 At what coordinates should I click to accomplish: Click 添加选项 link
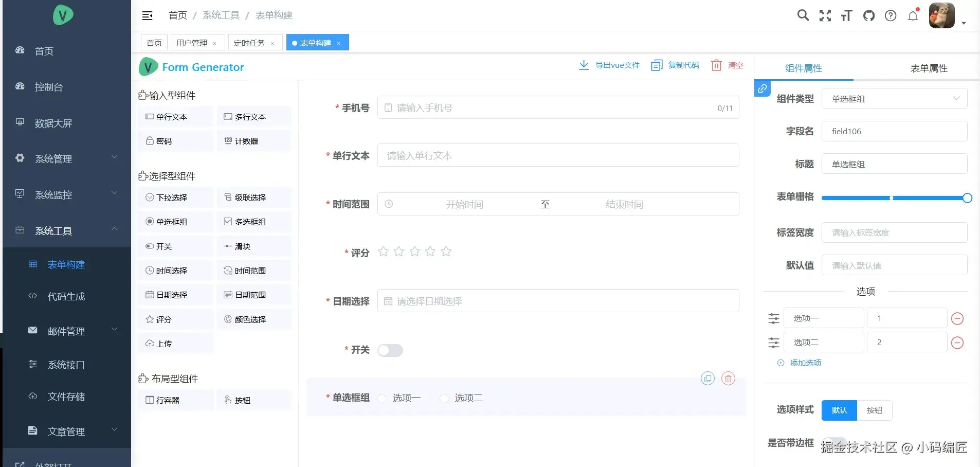click(x=800, y=363)
